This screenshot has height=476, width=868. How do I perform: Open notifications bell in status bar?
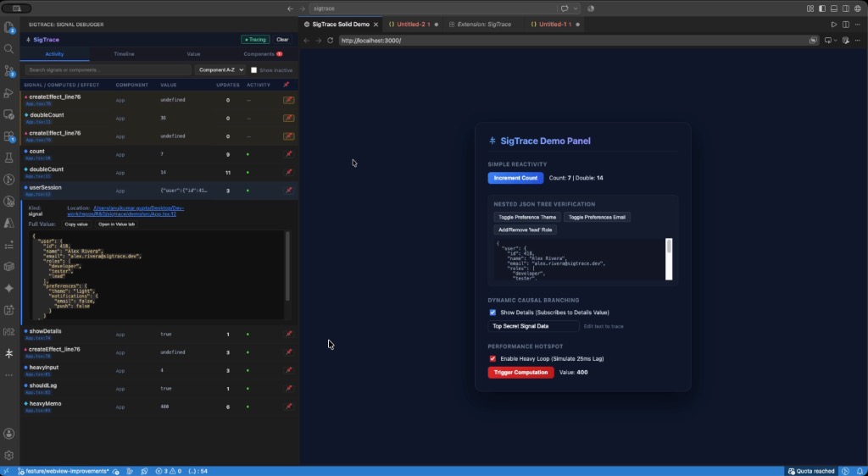point(860,471)
